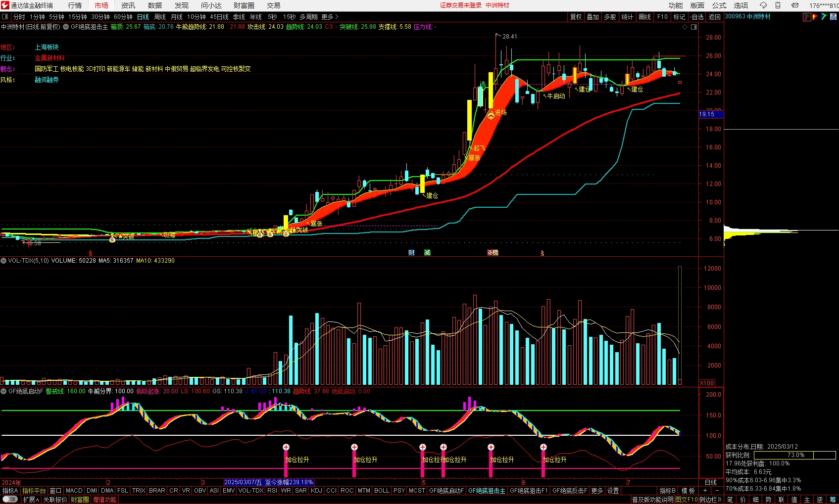Click the -自选 remove watchlist button
Screen dimensions: 839x504
coord(696,17)
